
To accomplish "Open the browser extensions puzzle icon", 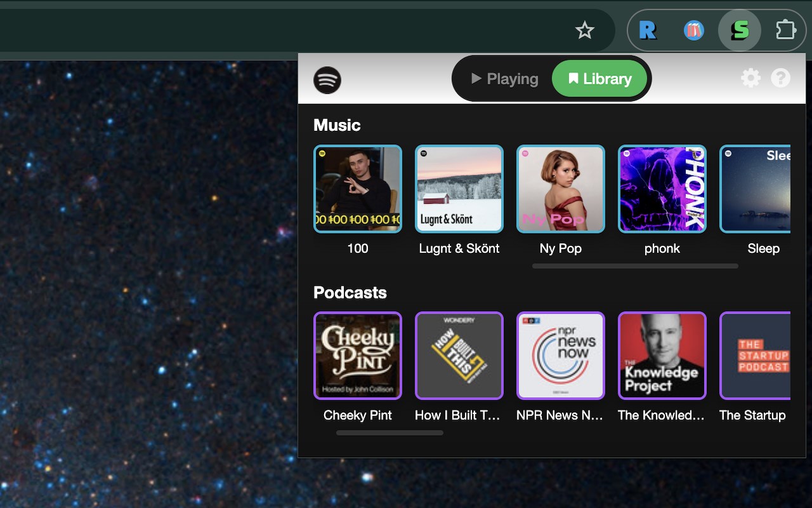I will pyautogui.click(x=786, y=30).
